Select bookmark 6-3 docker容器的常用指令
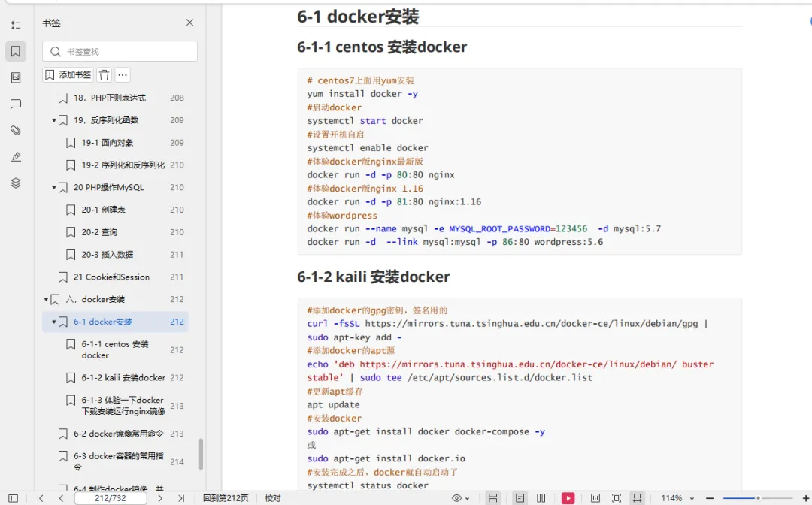 118,461
